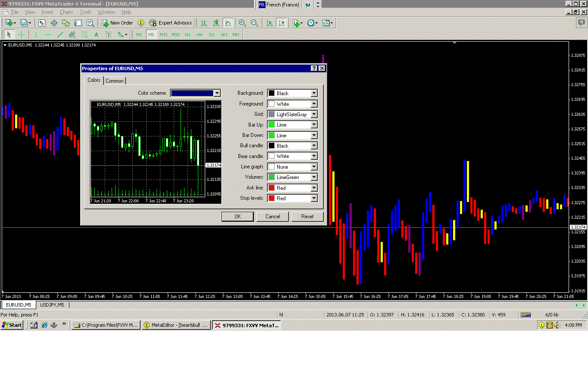
Task: Select the Fibonacci Retracement tool
Action: [84, 34]
